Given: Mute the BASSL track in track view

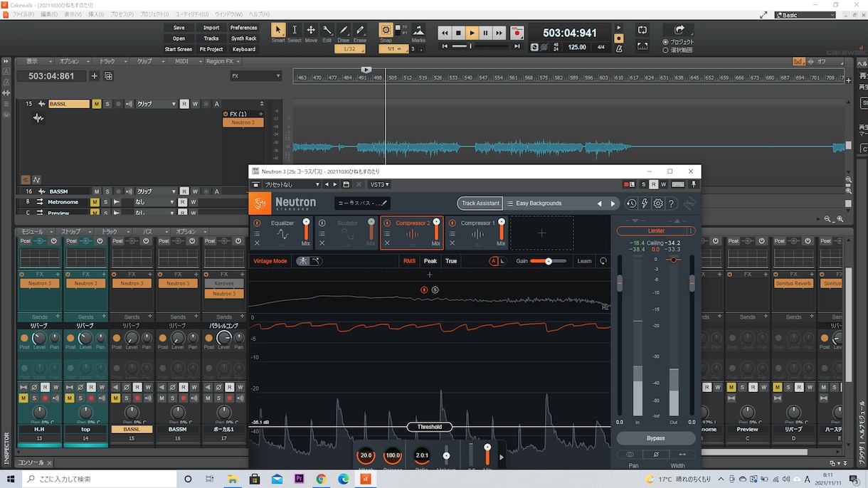Looking at the screenshot, I should 96,104.
